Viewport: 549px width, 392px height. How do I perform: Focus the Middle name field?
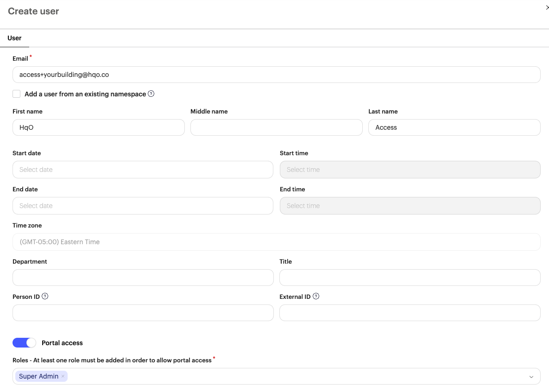point(276,127)
